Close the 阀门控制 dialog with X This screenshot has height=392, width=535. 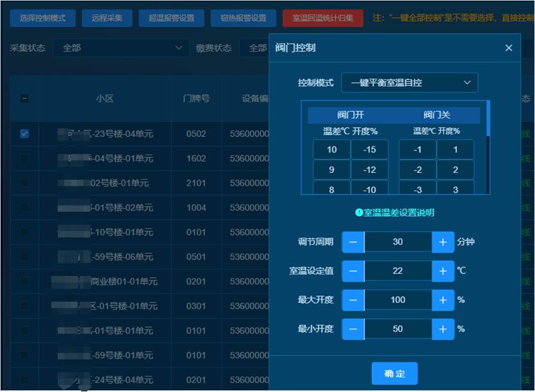click(x=509, y=48)
